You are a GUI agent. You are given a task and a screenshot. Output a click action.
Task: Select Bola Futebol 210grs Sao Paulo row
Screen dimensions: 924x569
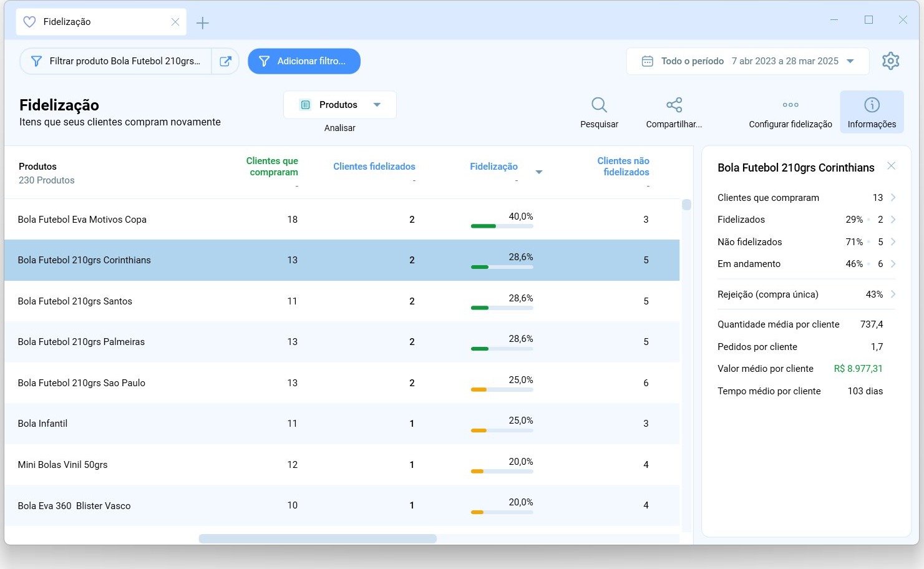click(x=342, y=383)
